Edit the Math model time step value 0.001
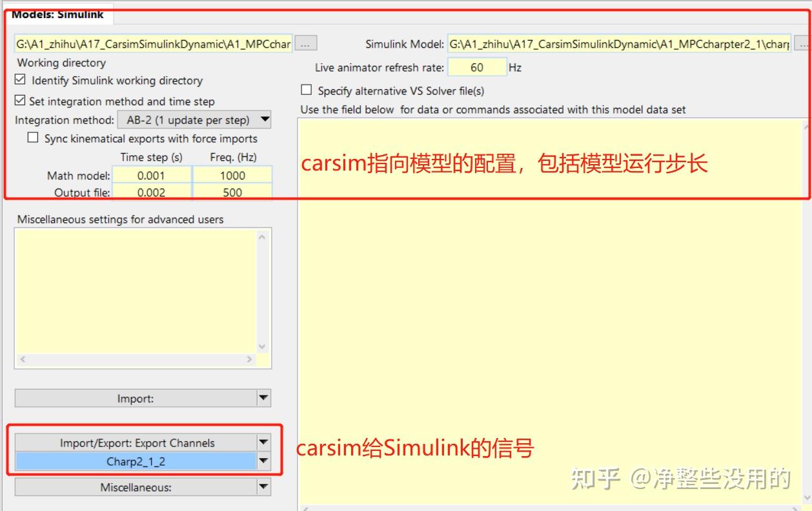Viewport: 812px width, 511px height. click(152, 174)
